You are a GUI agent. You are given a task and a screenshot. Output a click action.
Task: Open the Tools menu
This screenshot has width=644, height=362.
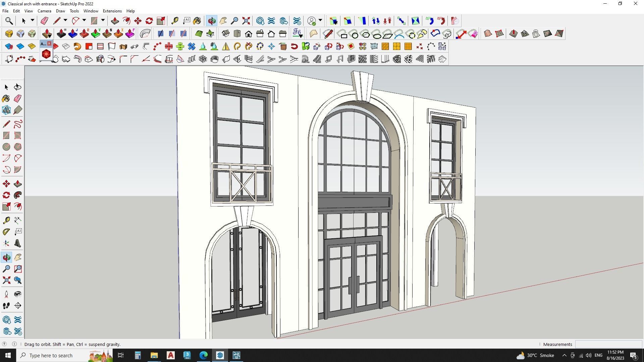point(74,11)
